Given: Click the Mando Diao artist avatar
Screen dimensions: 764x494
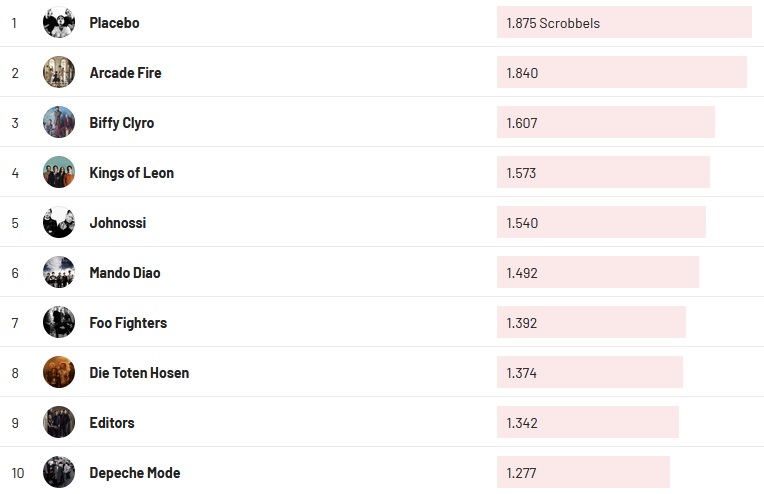Looking at the screenshot, I should [x=59, y=272].
